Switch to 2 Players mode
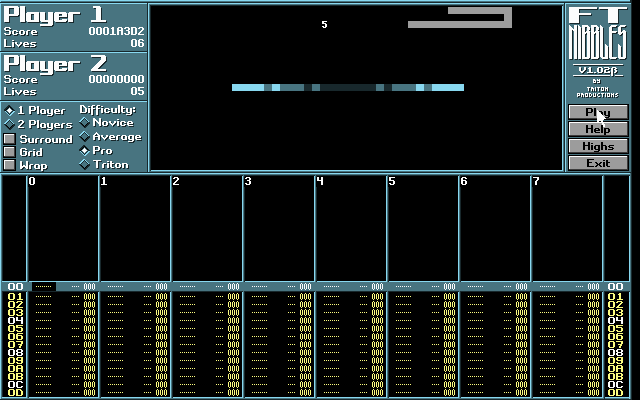 (x=10, y=125)
